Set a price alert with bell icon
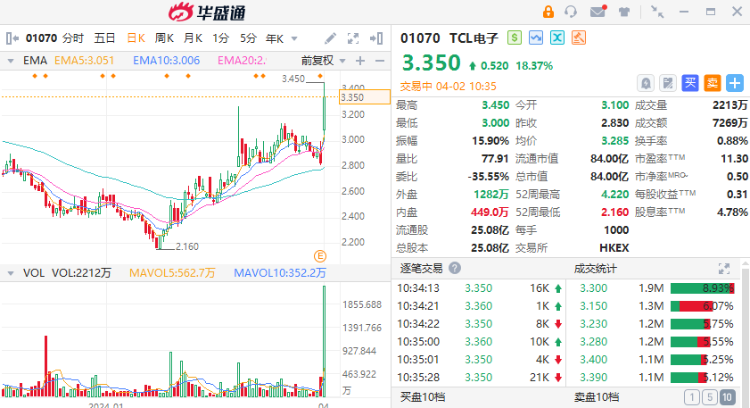Viewport: 750px width, 408px height. pyautogui.click(x=646, y=83)
